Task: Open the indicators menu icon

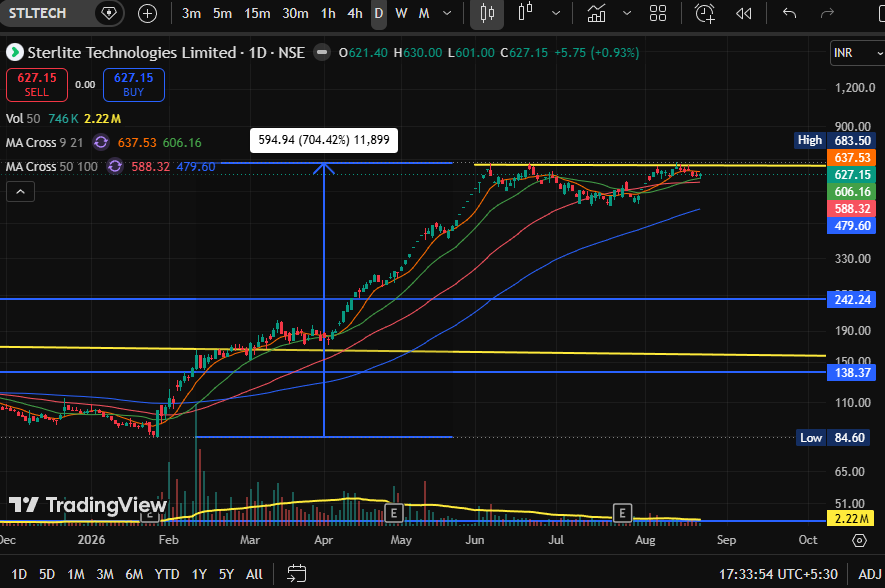Action: pos(596,14)
